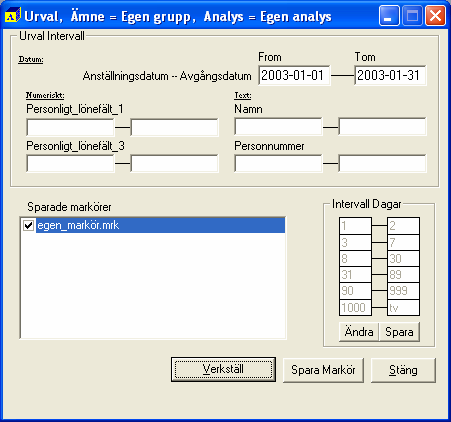The width and height of the screenshot is (451, 422).
Task: Toggle the egen_markör.mrk checkbox
Action: 28,225
